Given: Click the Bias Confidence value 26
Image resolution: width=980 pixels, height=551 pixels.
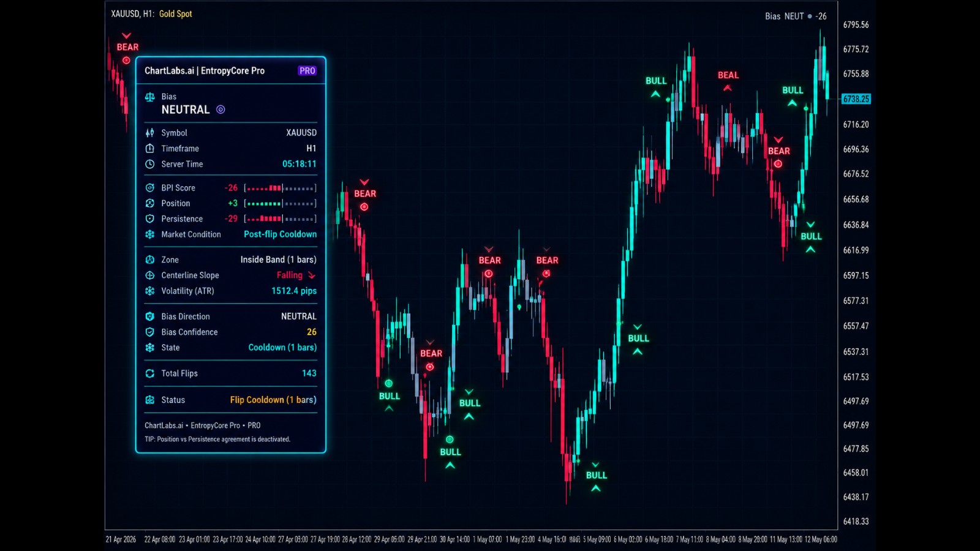Looking at the screenshot, I should [x=312, y=332].
